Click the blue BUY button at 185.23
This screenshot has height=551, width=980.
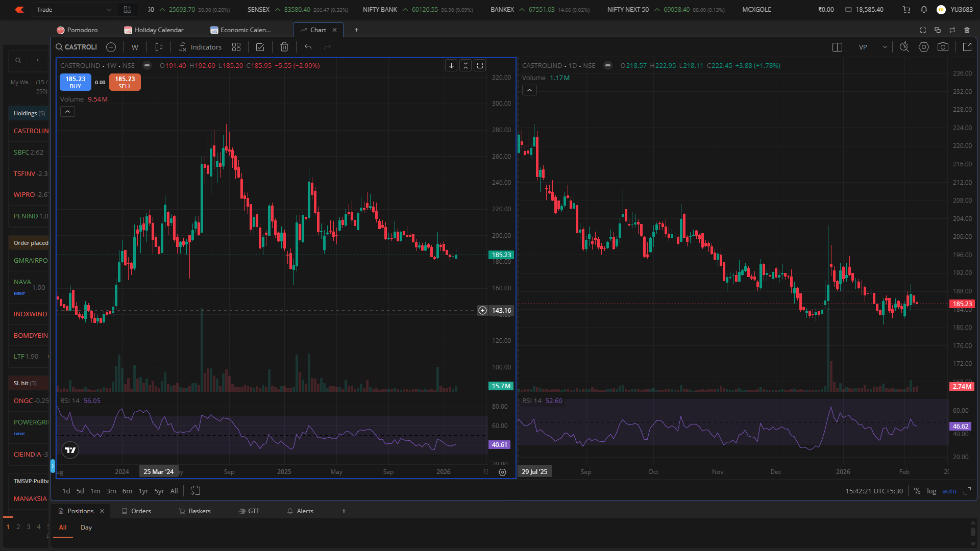coord(76,82)
